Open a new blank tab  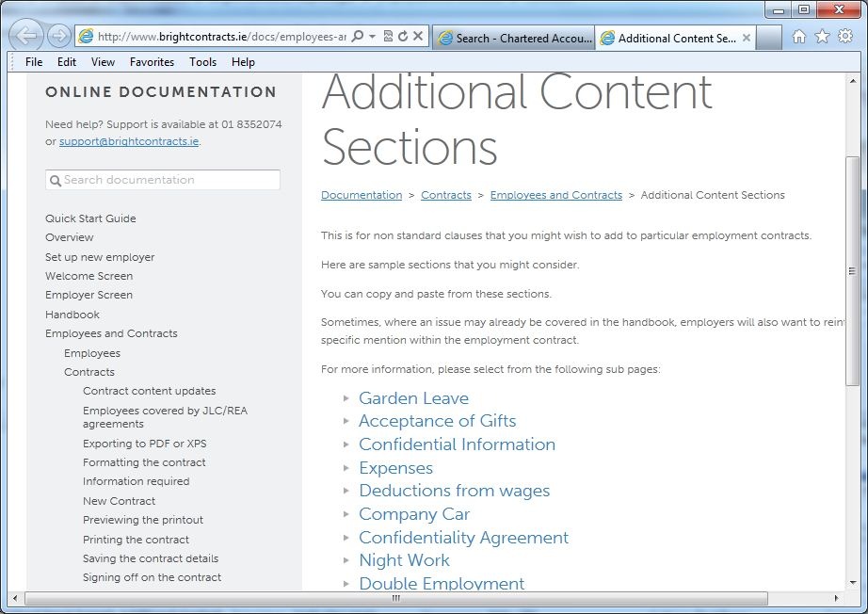(769, 38)
